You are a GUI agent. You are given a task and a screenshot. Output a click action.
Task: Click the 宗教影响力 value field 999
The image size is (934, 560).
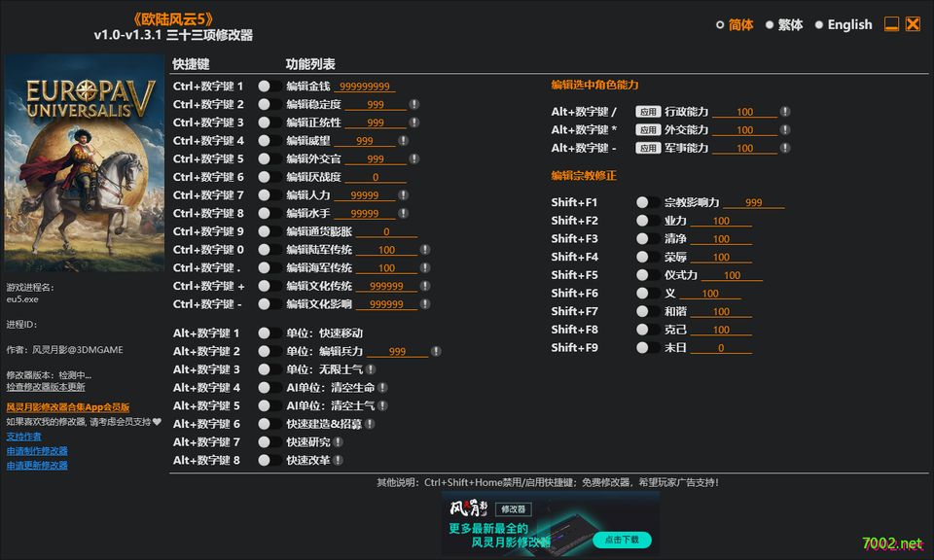click(x=753, y=203)
